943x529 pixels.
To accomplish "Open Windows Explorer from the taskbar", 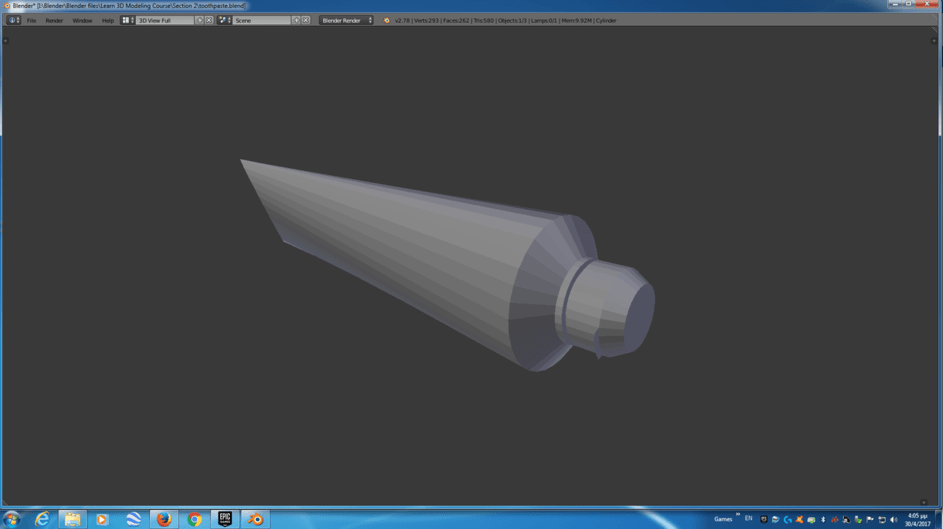I will [x=72, y=519].
